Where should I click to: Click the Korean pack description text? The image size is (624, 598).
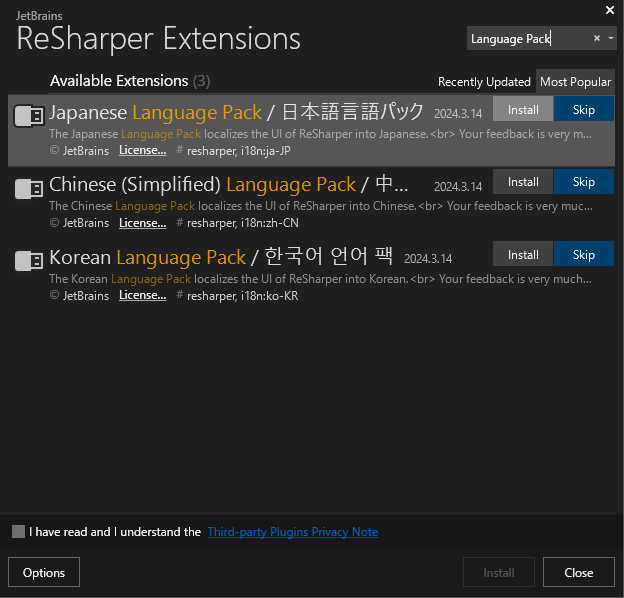320,279
